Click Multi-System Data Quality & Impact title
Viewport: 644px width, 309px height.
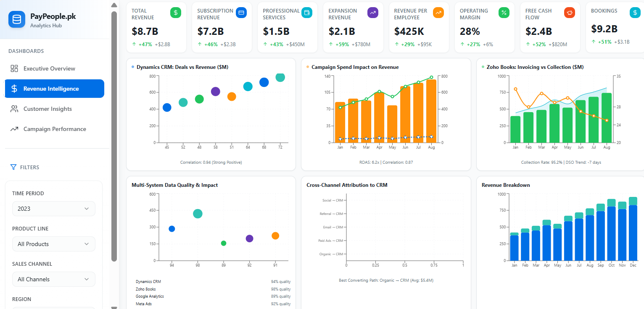pyautogui.click(x=174, y=185)
